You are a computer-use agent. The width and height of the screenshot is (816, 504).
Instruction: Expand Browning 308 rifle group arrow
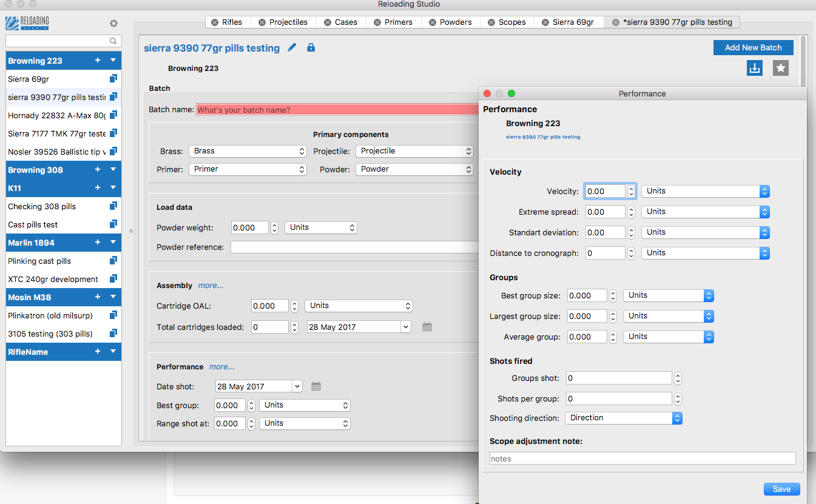click(x=113, y=169)
